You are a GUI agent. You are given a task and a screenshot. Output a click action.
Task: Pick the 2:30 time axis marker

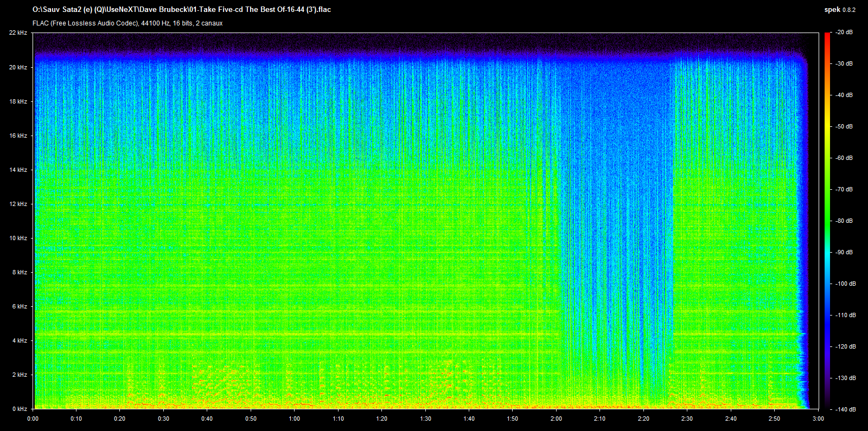687,419
